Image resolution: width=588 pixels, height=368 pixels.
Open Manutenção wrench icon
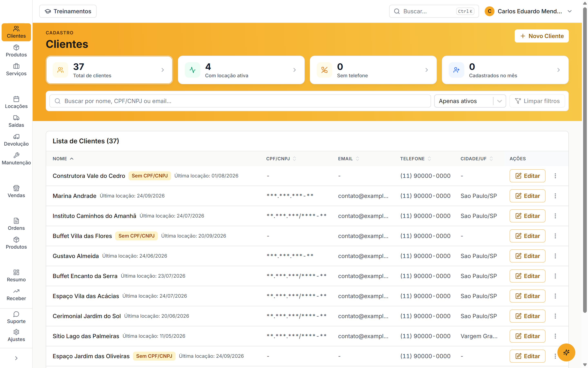[16, 155]
